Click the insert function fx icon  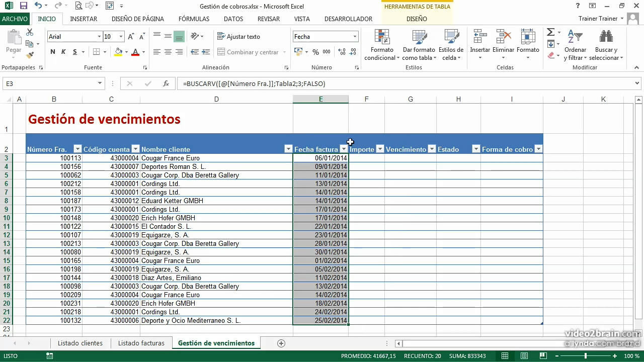(x=166, y=83)
